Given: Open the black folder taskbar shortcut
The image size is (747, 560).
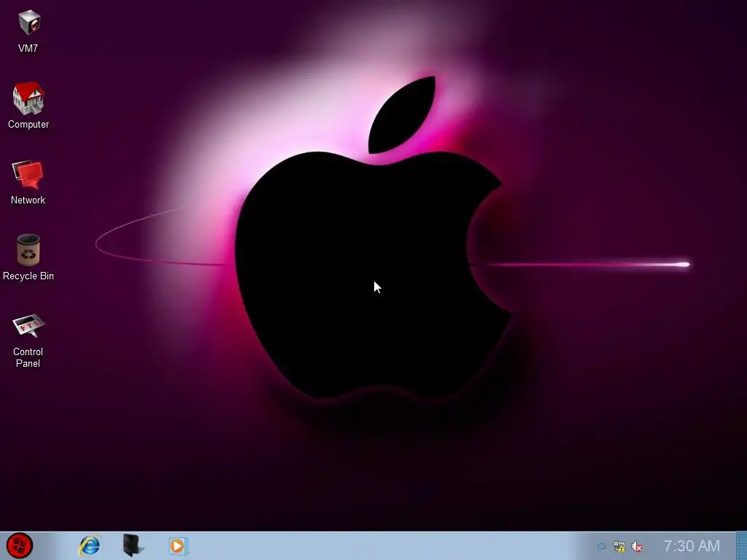Looking at the screenshot, I should (x=133, y=545).
